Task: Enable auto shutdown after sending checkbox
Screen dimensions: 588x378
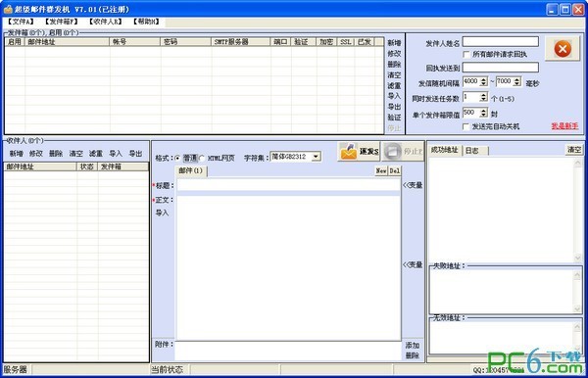Action: pyautogui.click(x=466, y=126)
